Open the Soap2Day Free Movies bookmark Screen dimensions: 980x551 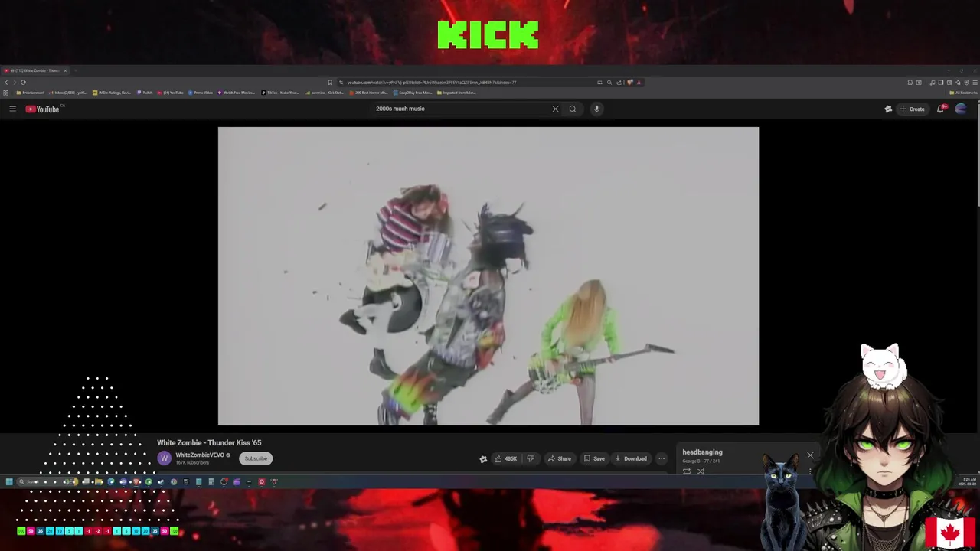tap(413, 93)
